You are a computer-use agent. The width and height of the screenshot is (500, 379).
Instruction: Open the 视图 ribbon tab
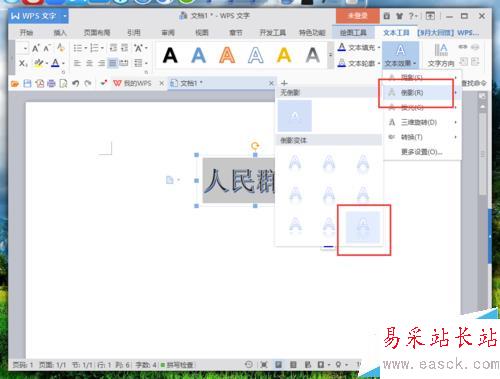(202, 32)
